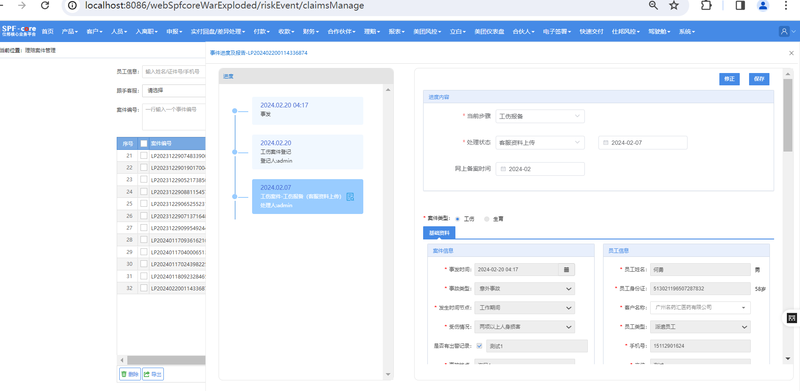Check the checkbox in row 24

tap(144, 191)
